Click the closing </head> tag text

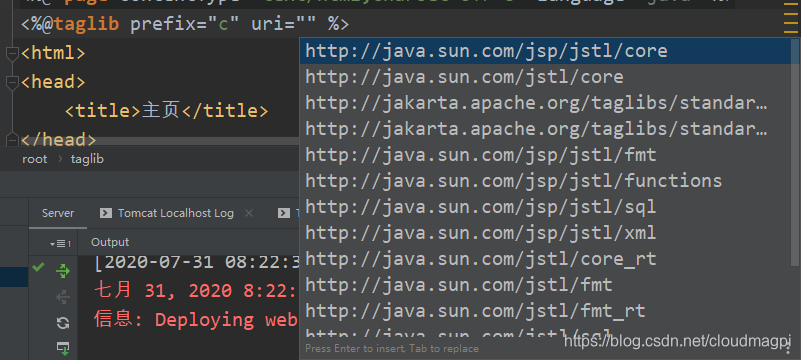tap(58, 139)
